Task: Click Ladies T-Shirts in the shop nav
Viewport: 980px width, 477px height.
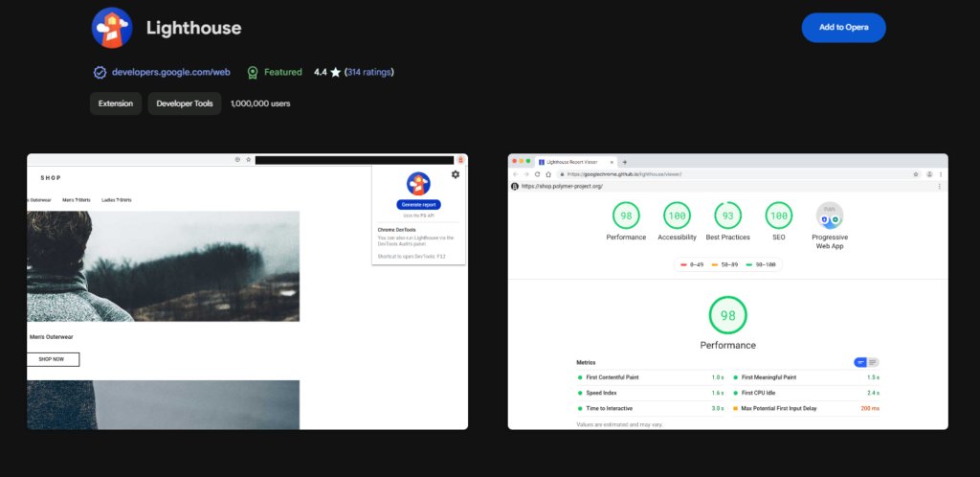Action: click(x=116, y=200)
